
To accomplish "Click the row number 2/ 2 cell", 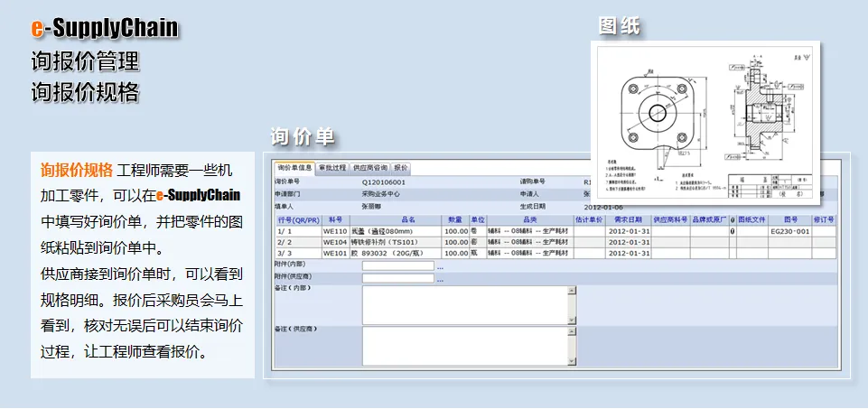I will click(x=298, y=242).
